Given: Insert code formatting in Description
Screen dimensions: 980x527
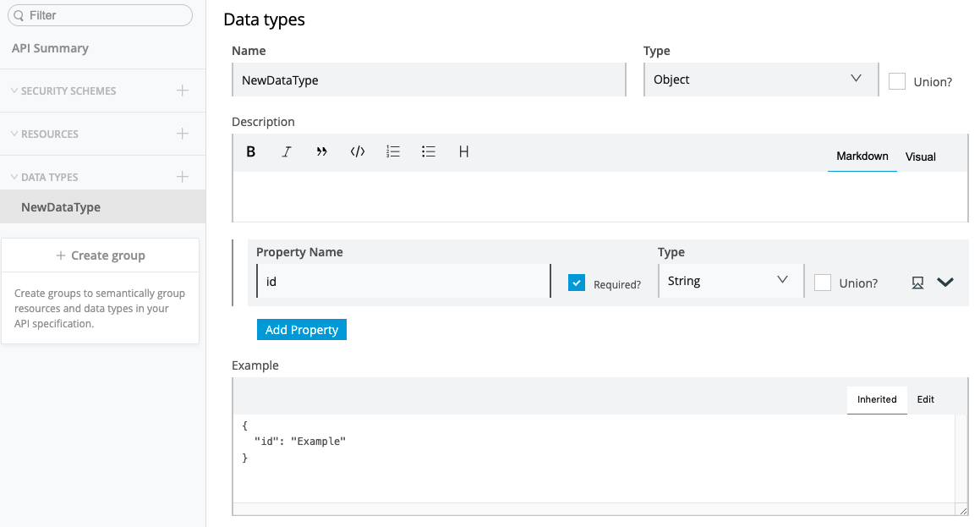Looking at the screenshot, I should tap(358, 152).
